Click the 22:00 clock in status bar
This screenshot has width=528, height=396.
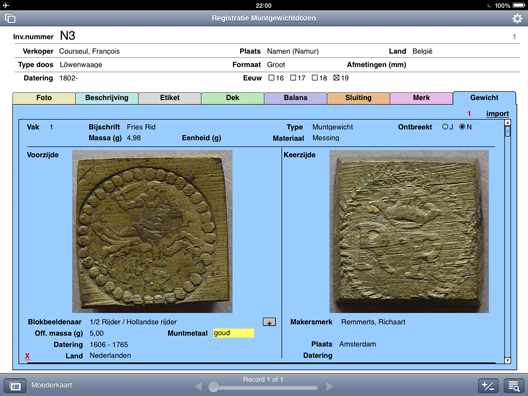263,5
